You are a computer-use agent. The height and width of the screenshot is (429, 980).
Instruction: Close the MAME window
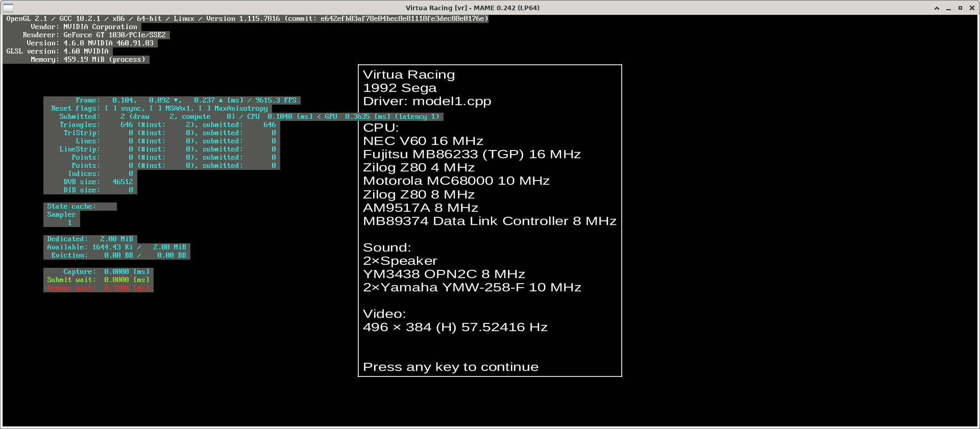pyautogui.click(x=972, y=8)
